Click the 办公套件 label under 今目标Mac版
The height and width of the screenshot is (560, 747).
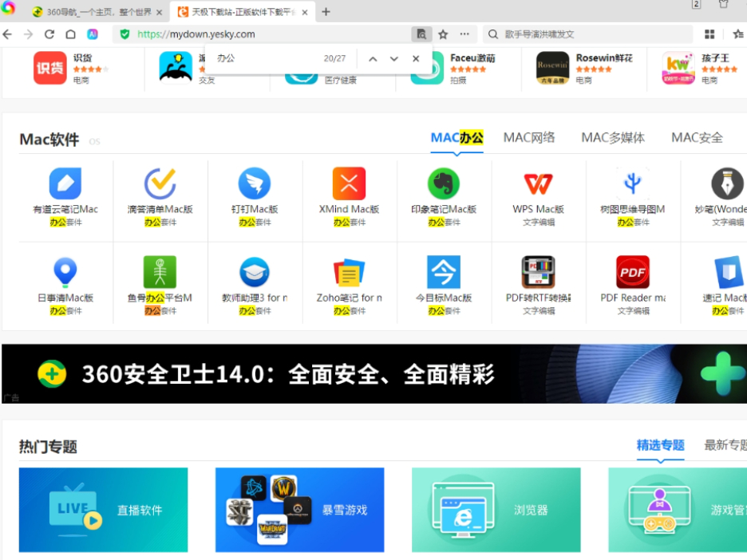pos(444,311)
